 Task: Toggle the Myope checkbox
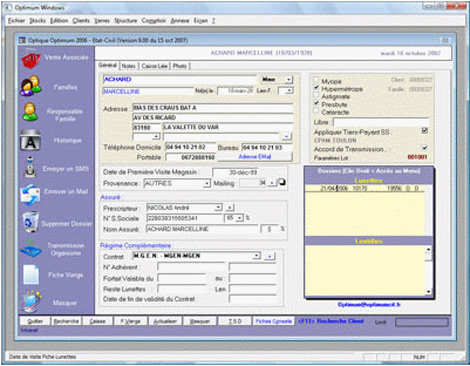pyautogui.click(x=316, y=80)
